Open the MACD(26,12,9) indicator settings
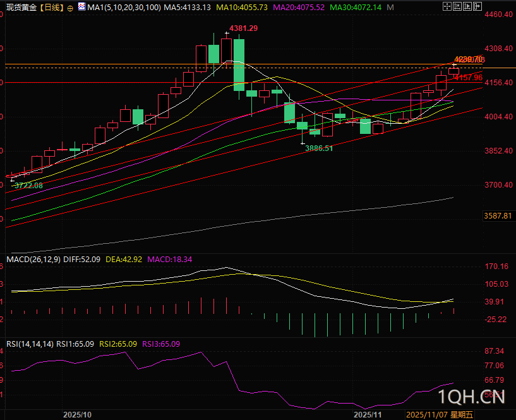 coord(33,260)
